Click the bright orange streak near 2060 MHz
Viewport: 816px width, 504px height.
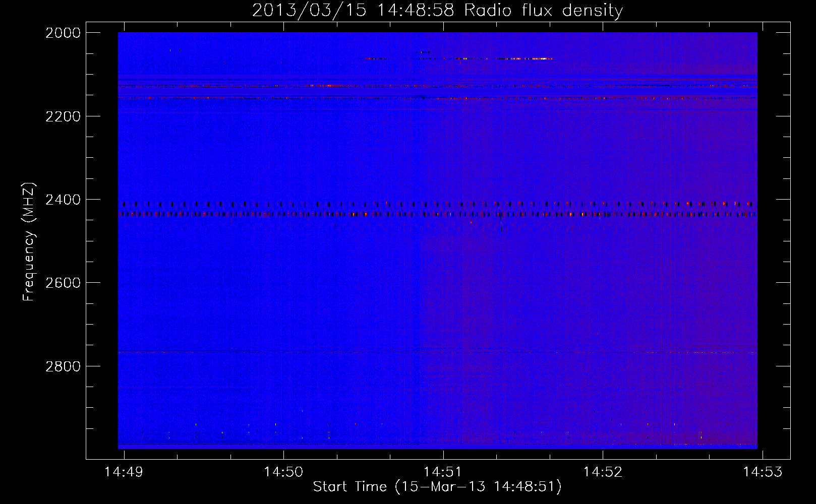[524, 59]
